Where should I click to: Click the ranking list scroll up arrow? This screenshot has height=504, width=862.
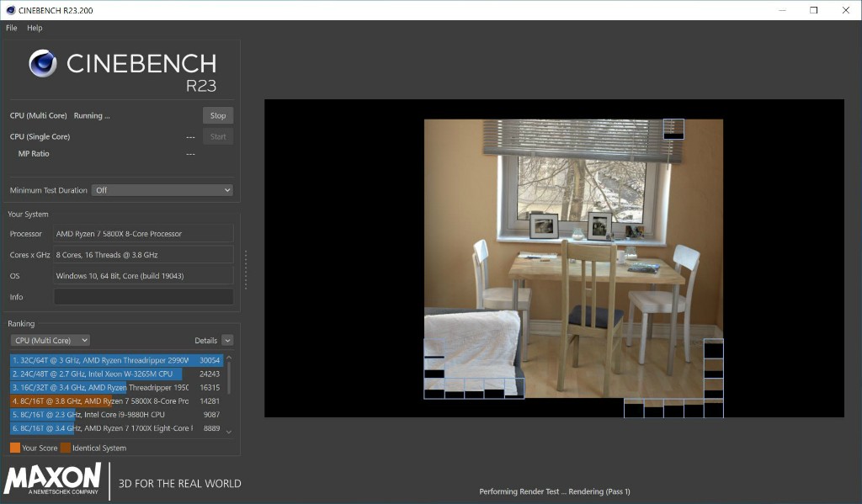point(229,358)
